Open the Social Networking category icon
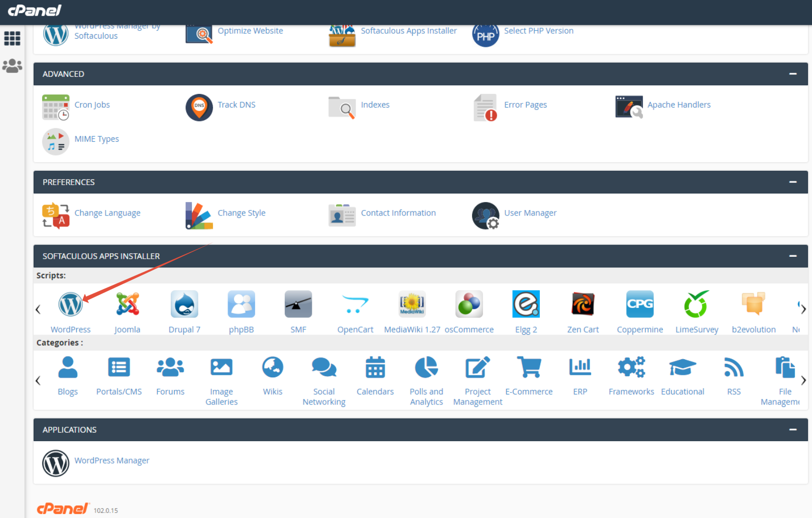The width and height of the screenshot is (812, 518). pyautogui.click(x=324, y=367)
